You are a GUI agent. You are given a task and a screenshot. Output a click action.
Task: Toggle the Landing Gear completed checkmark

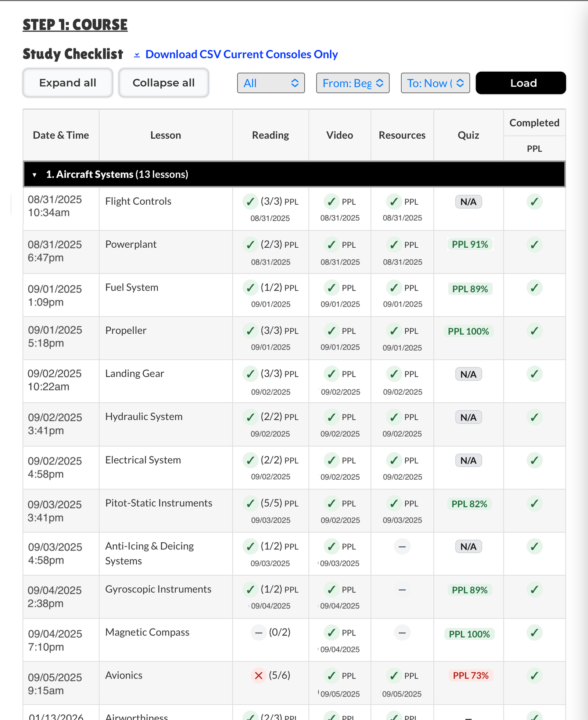point(534,374)
